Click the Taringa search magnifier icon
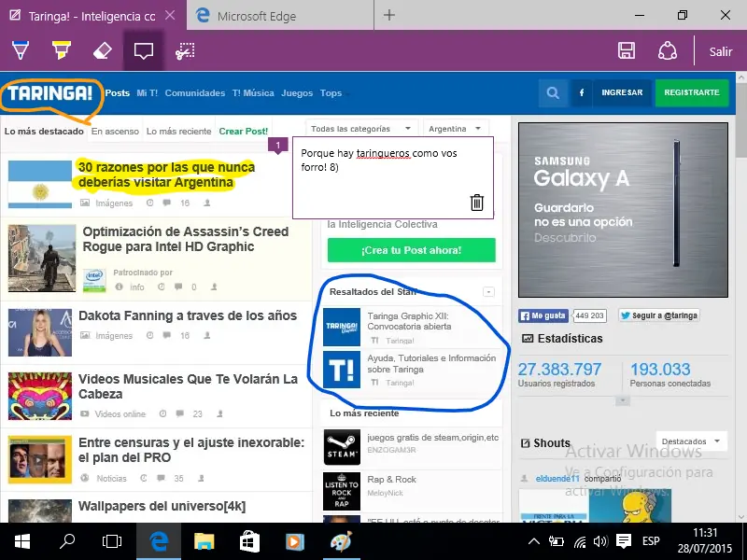747x560 pixels. coord(553,92)
